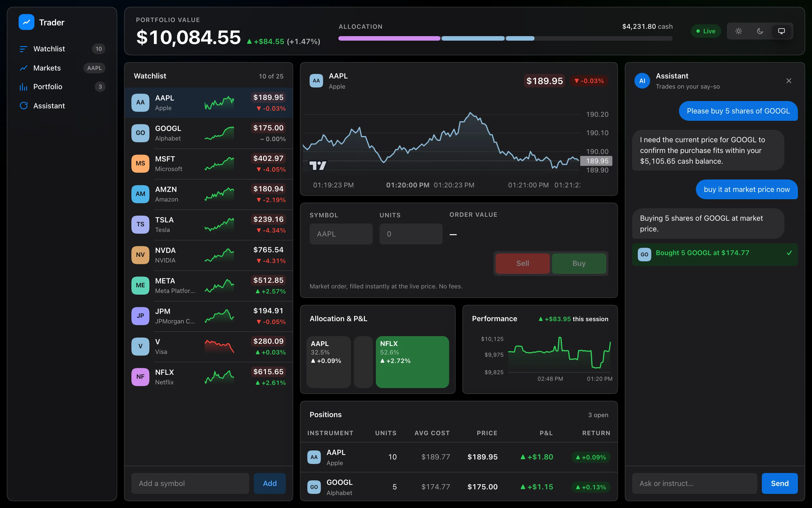Click purple allocation bar segment
Image resolution: width=812 pixels, height=508 pixels.
pyautogui.click(x=389, y=38)
